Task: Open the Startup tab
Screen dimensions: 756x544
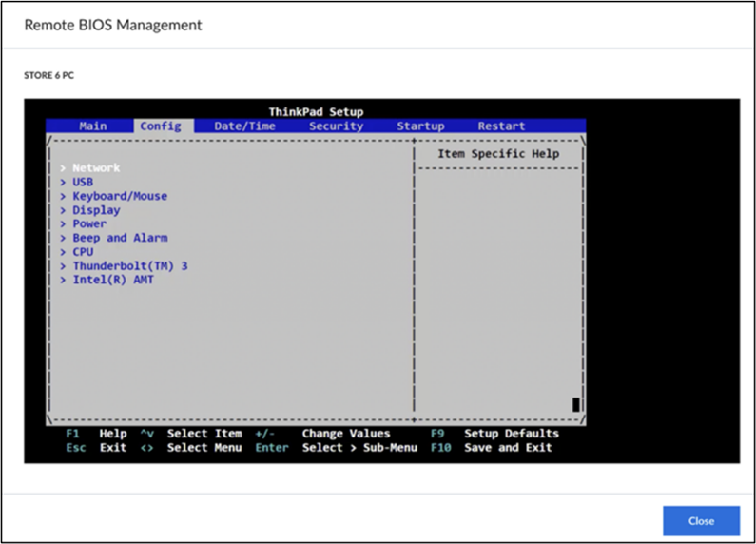Action: click(420, 126)
